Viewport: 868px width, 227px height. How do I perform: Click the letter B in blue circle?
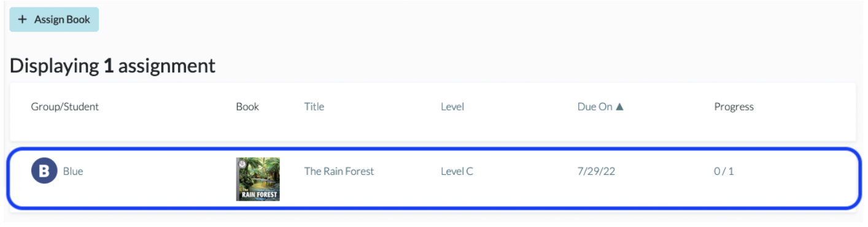pyautogui.click(x=44, y=172)
